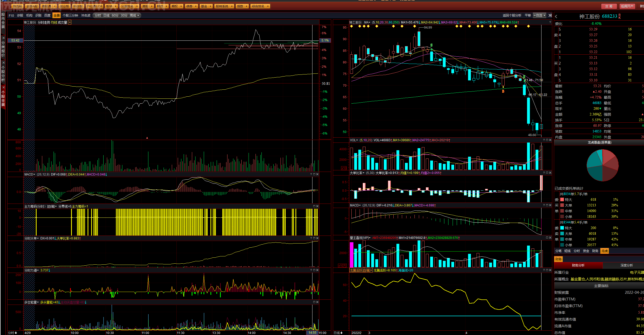Toggle the 平移 pan mode
This screenshot has width=644, height=335.
(x=528, y=15)
